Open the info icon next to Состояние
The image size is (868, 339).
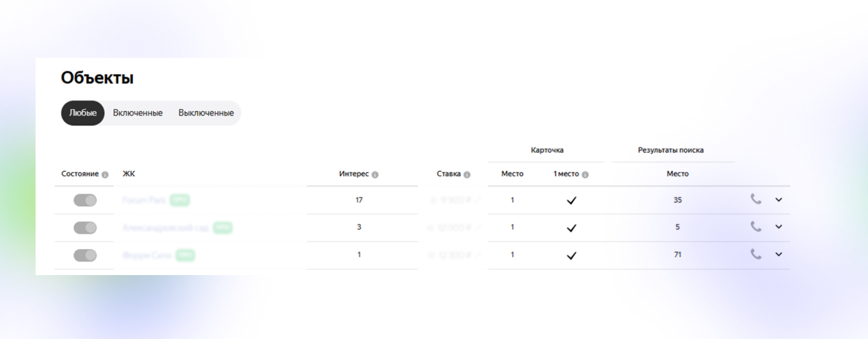tap(105, 174)
